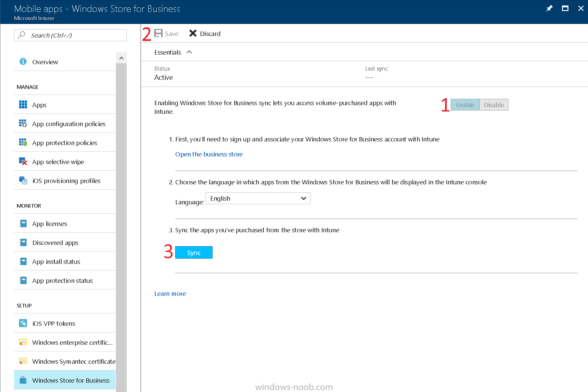Screen dimensions: 588x392
Task: Click the Windows Symantec certificate icon
Action: 23,361
